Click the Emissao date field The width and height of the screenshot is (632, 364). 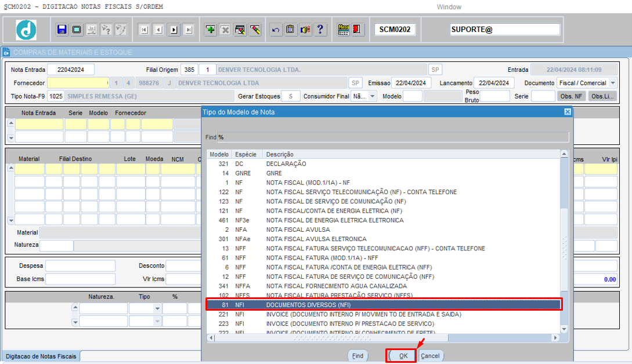411,83
